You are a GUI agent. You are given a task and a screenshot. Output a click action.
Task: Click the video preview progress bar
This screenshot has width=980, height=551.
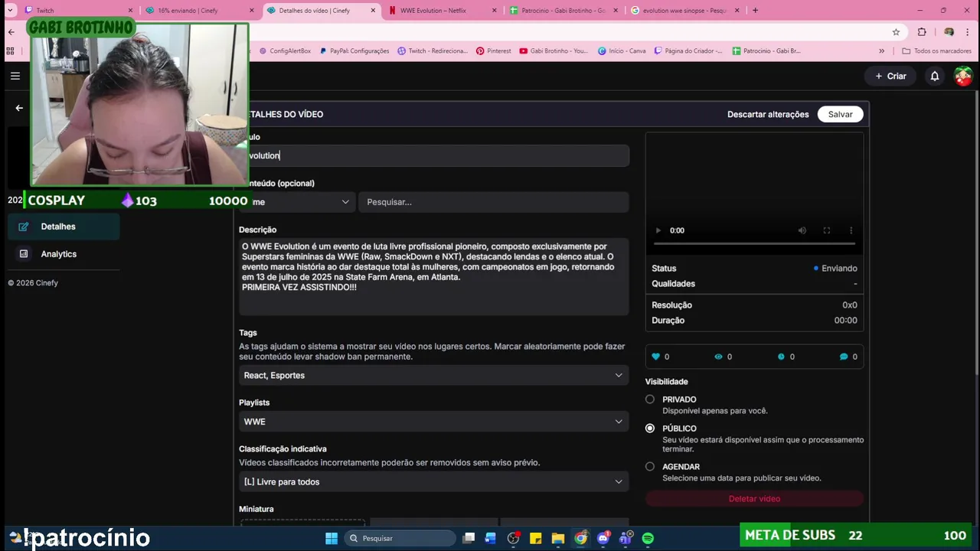754,243
